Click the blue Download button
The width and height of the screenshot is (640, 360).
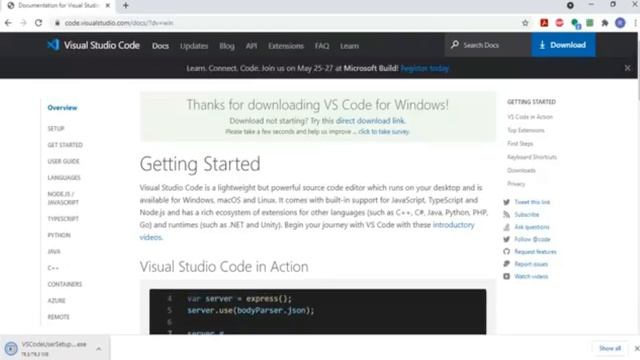click(x=563, y=45)
